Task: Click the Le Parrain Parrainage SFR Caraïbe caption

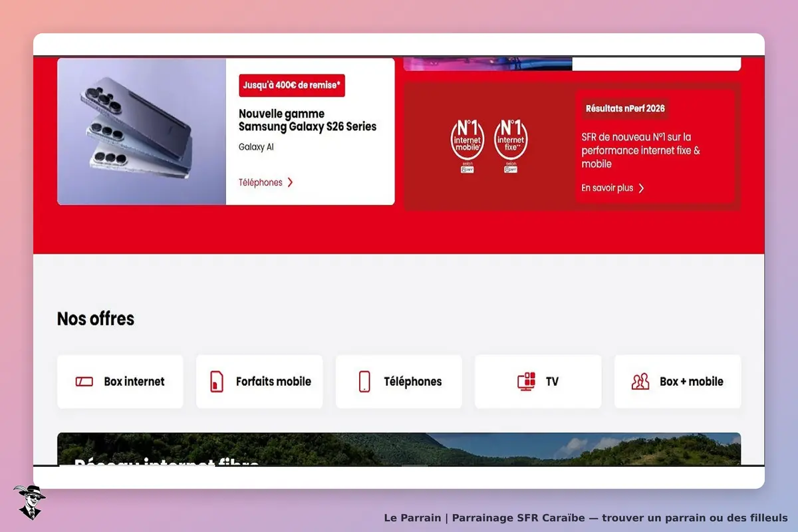Action: [x=586, y=517]
